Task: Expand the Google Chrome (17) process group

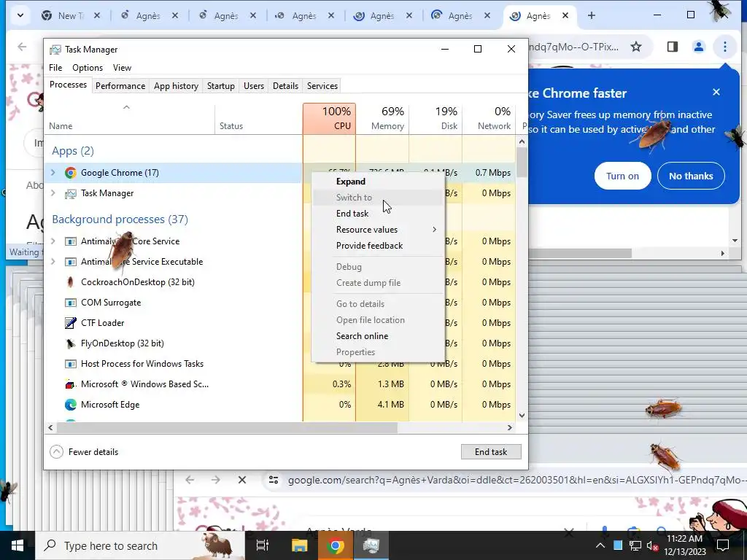Action: [53, 173]
